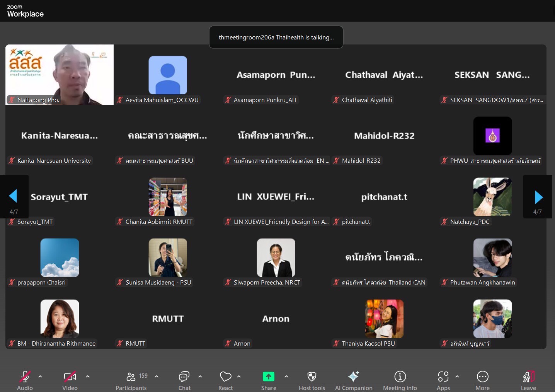This screenshot has width=555, height=392.
Task: Click the More options icon
Action: point(482,377)
